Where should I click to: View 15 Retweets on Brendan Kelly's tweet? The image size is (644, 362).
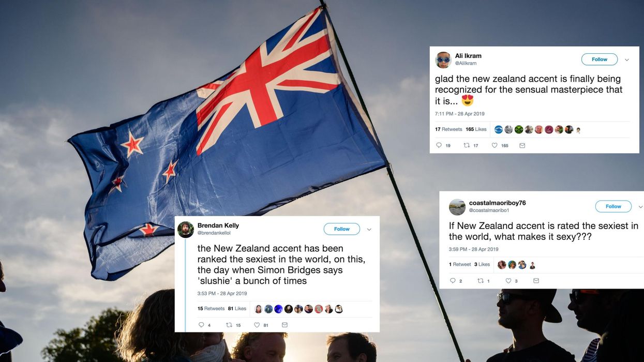point(211,309)
